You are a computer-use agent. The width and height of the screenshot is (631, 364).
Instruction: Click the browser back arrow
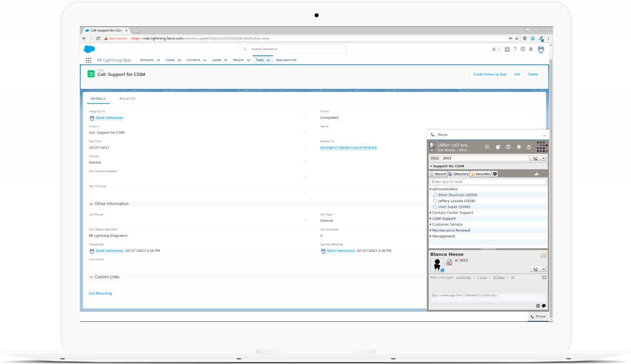[x=84, y=38]
